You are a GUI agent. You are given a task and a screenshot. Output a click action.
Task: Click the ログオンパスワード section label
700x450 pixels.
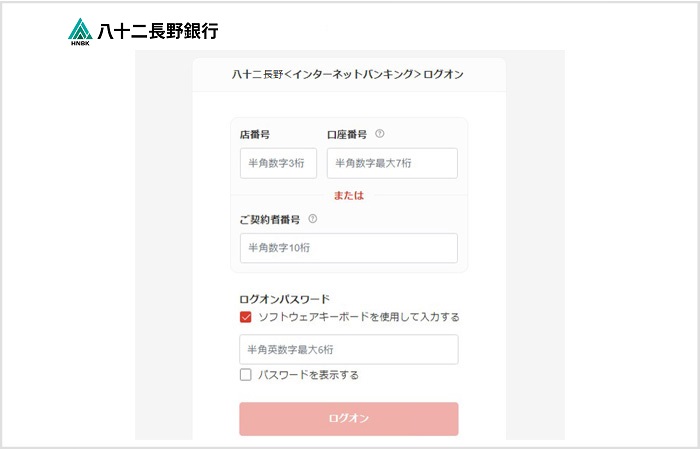pos(284,299)
